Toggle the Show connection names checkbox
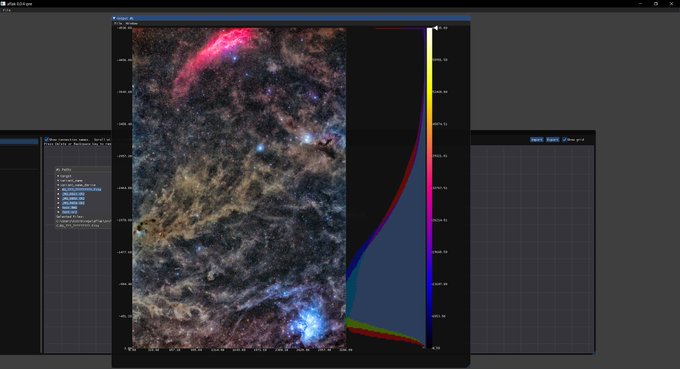 46,140
